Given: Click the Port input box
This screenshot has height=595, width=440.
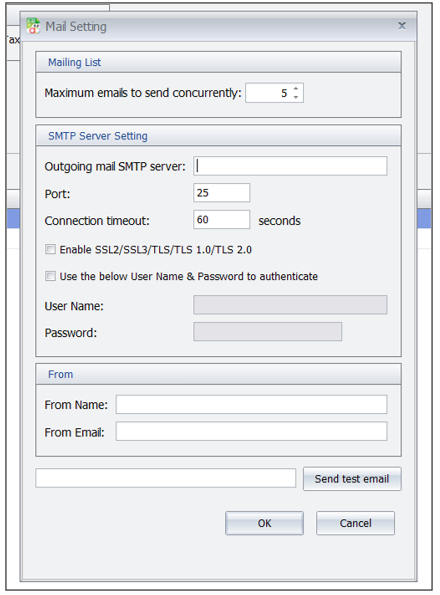Looking at the screenshot, I should (x=222, y=193).
